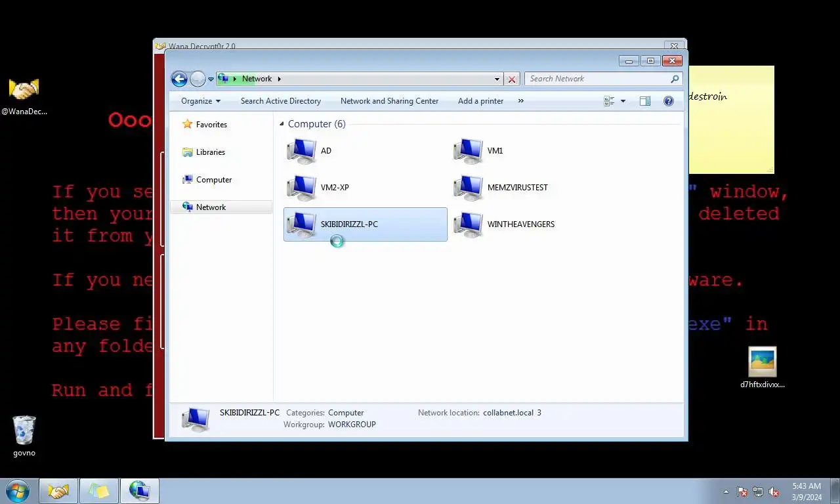Click WORKGROUP value in details pane

[x=352, y=425]
